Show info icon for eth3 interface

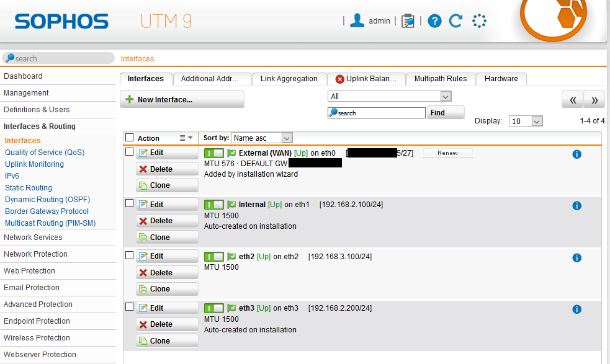click(x=576, y=309)
